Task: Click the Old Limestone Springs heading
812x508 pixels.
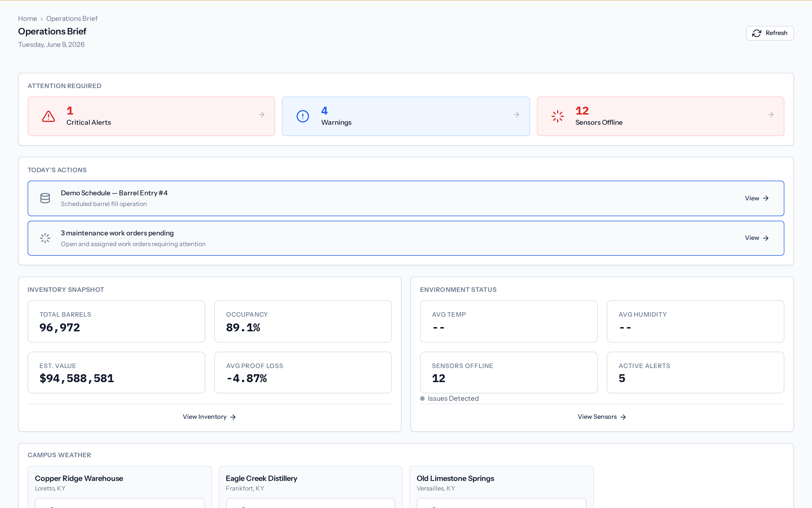Action: 455,478
